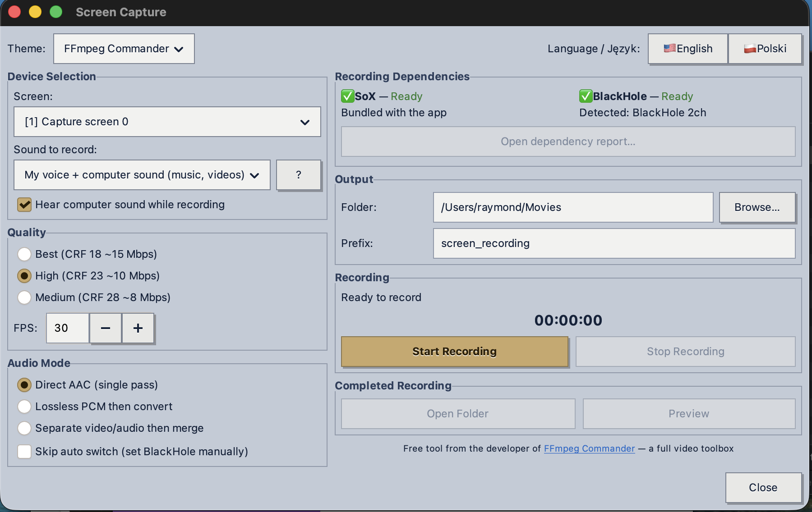Click the question mark help button
Viewport: 812px width, 512px height.
pyautogui.click(x=299, y=175)
